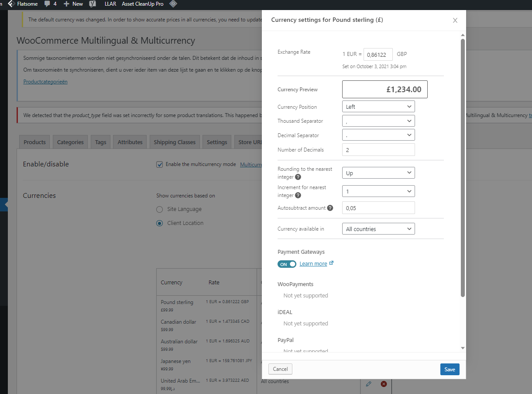Open the Currency available in dropdown
The width and height of the screenshot is (532, 394).
pos(378,229)
